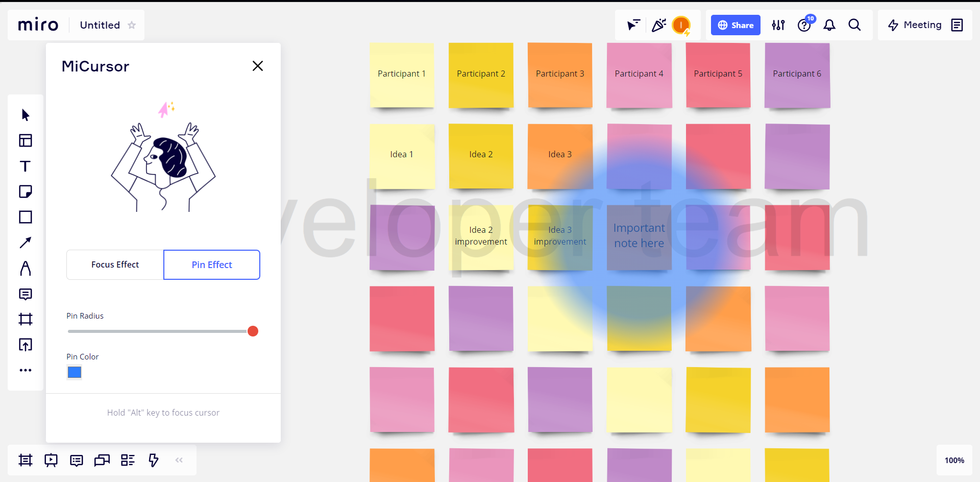The image size is (980, 482).
Task: Open search magnifier
Action: click(854, 25)
